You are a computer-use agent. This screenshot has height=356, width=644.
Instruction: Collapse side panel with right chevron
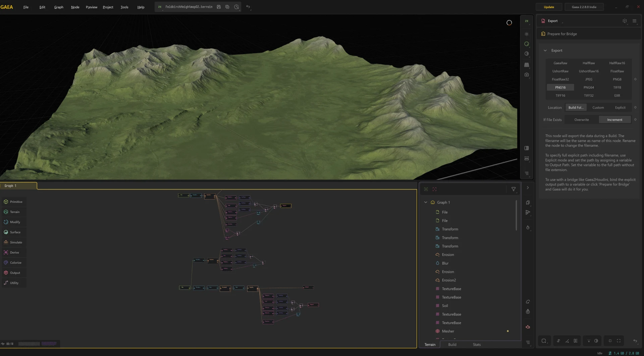(528, 188)
